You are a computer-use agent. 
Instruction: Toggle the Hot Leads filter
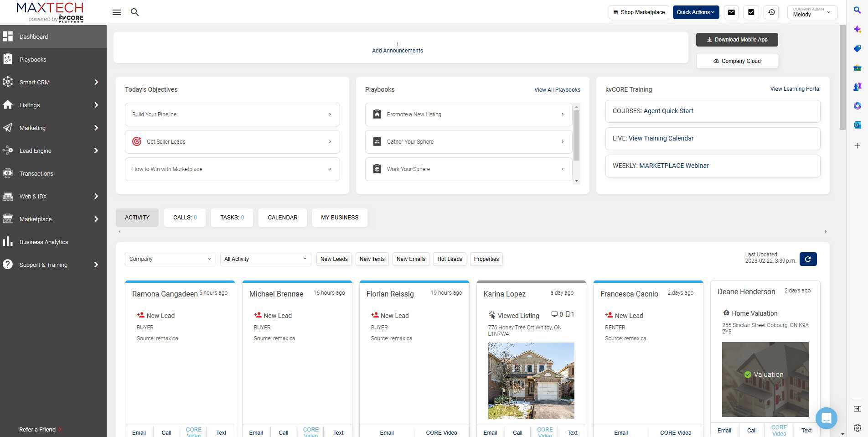449,259
